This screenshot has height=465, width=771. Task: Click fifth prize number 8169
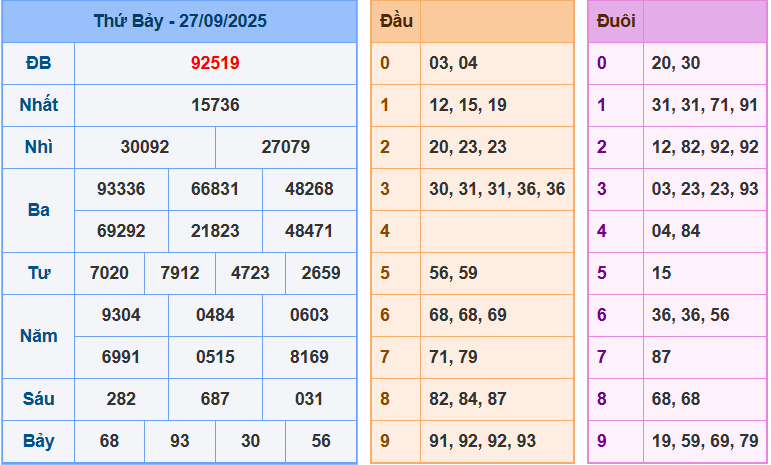(309, 357)
